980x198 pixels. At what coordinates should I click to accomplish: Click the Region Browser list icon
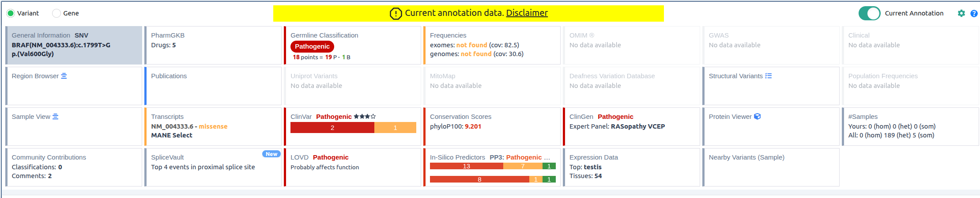pos(64,76)
